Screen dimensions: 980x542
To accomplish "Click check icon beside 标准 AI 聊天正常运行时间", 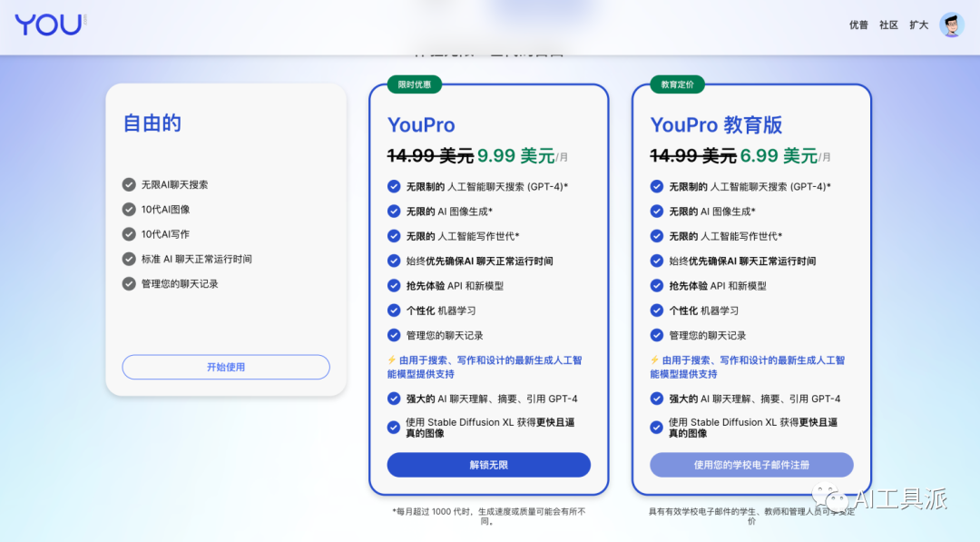I will point(129,259).
